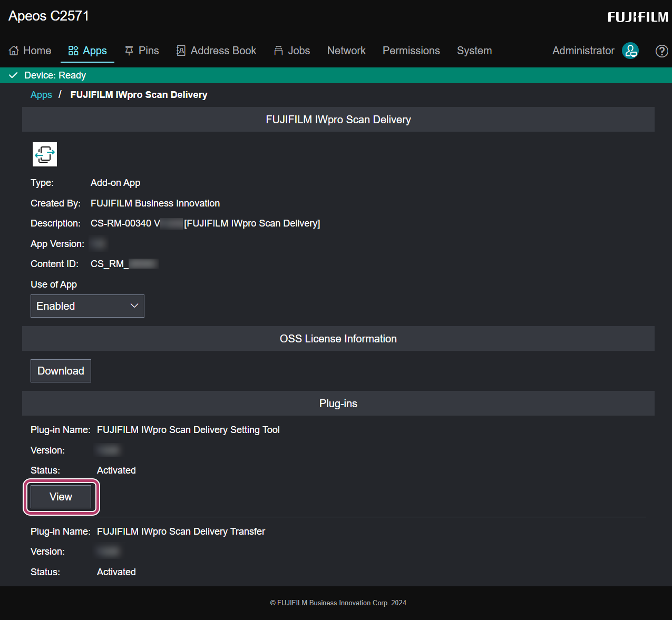Open the System tab

pos(474,51)
